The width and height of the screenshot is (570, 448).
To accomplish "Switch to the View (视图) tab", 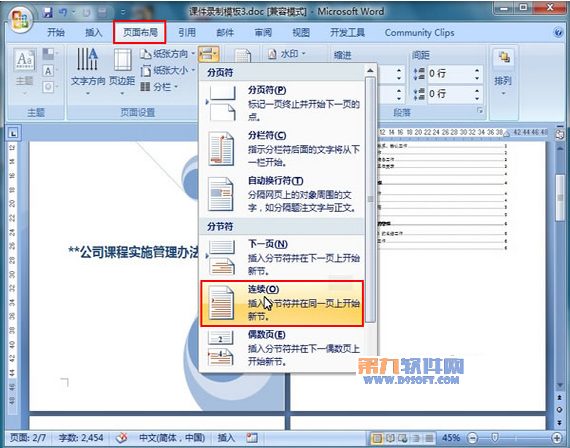I will tap(301, 33).
